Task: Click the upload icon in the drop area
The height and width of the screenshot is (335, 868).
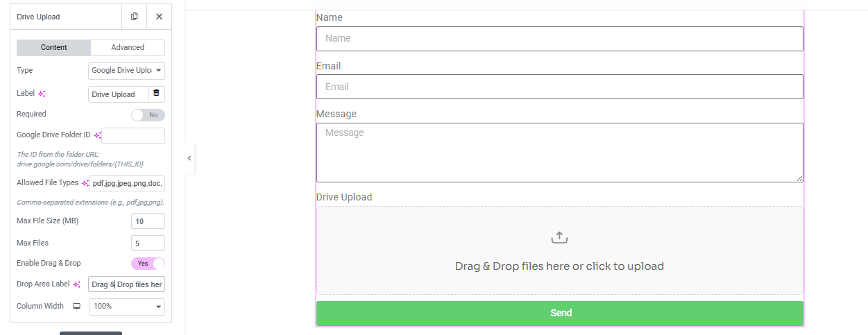Action: point(559,238)
